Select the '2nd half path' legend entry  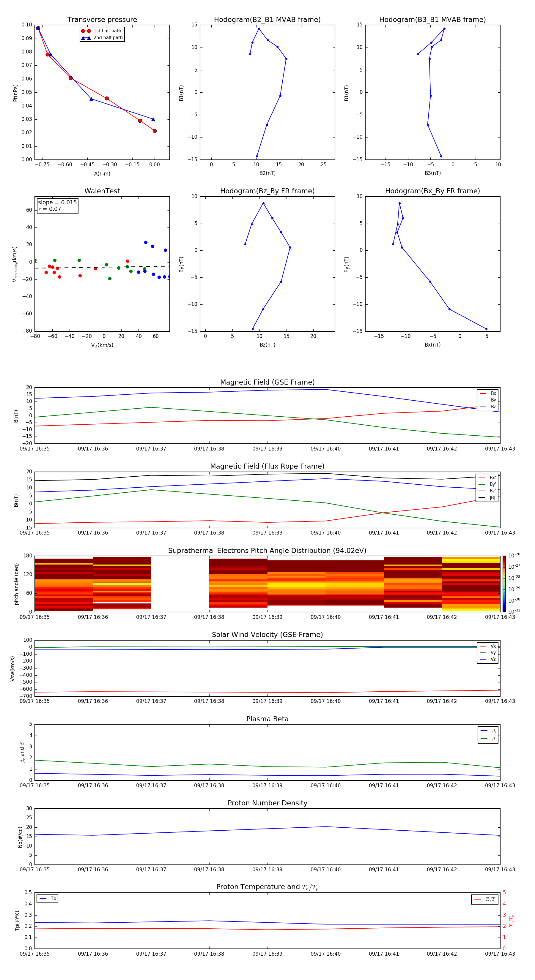click(x=102, y=38)
